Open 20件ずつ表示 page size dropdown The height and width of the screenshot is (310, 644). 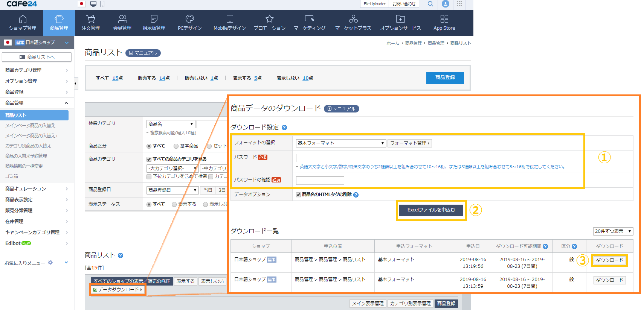(x=613, y=231)
